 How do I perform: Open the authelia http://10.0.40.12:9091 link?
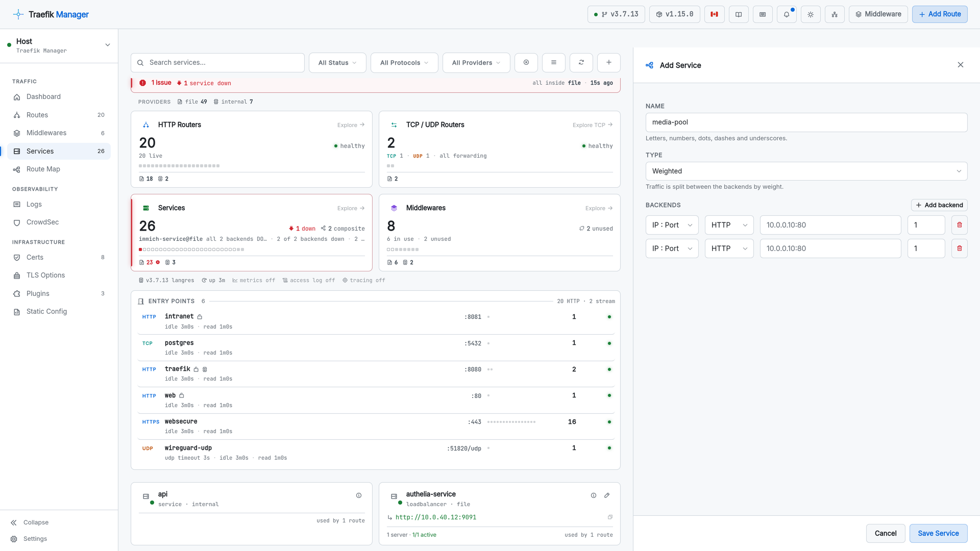point(436,517)
